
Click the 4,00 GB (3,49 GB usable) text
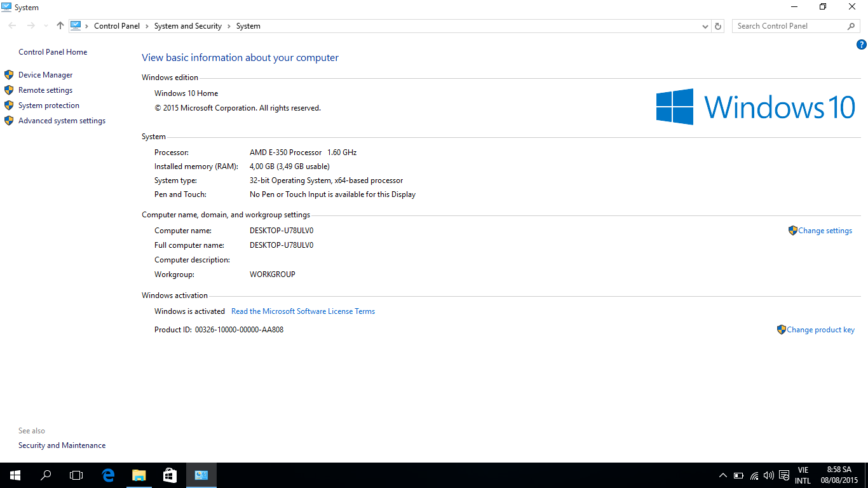click(290, 166)
